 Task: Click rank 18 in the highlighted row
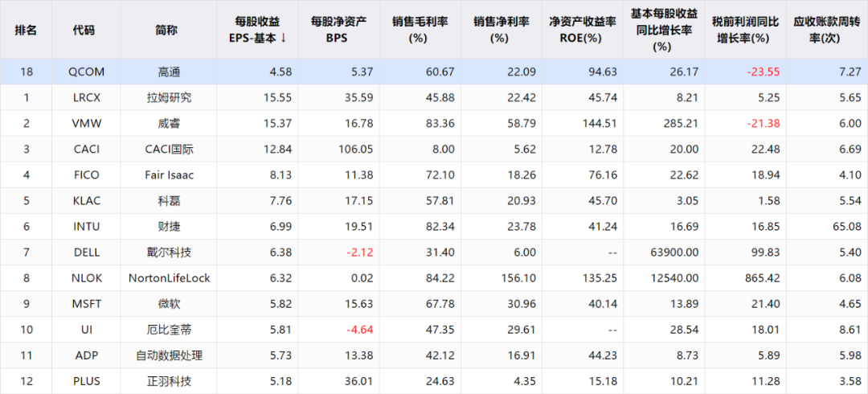coord(26,72)
